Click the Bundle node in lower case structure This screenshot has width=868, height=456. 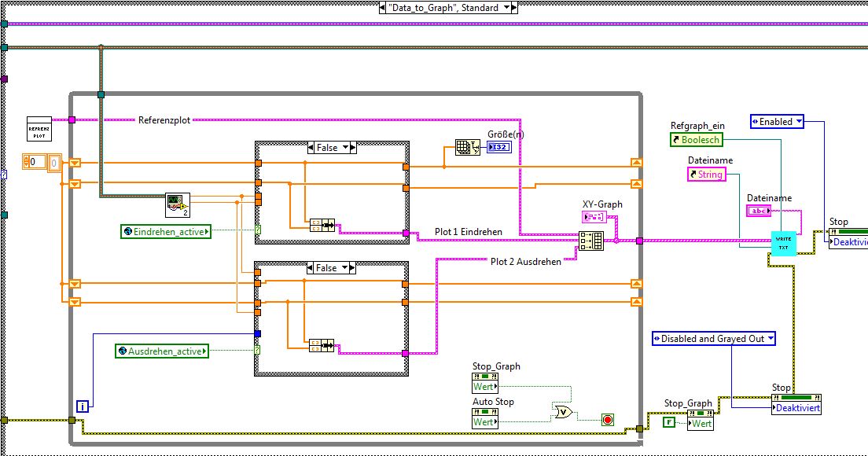click(322, 346)
